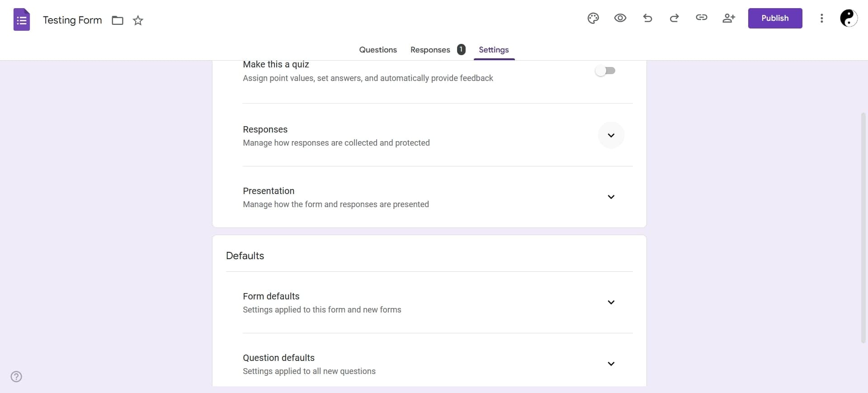
Task: Expand the Presentation settings section
Action: tap(611, 197)
